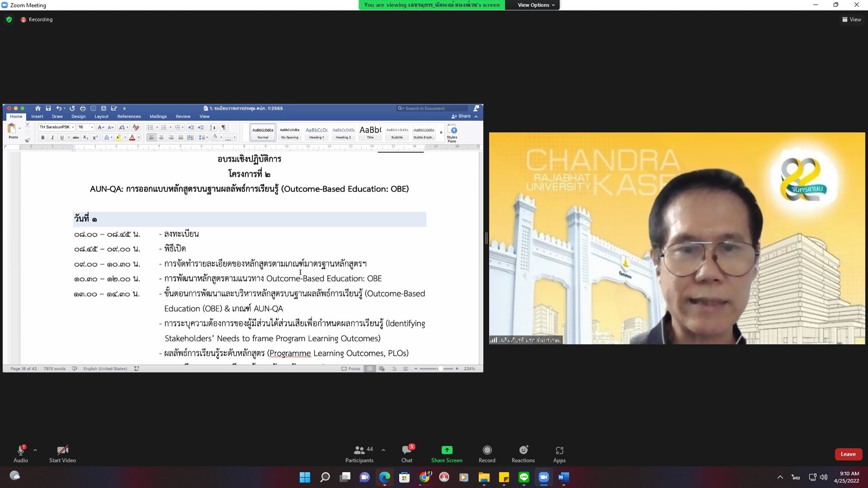Screen dimensions: 868x488
Task: Click the Share Screen icon
Action: [447, 450]
